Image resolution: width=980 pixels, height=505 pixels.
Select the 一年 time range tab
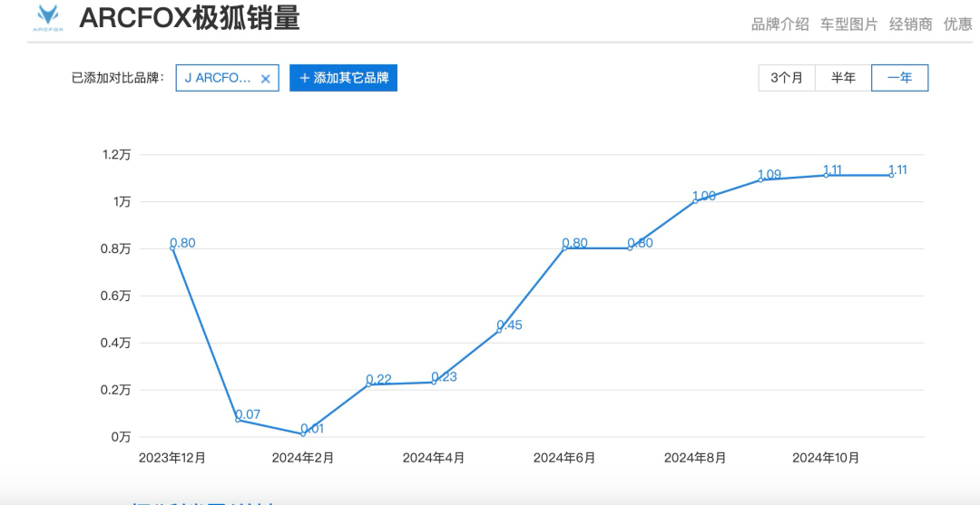(x=899, y=78)
